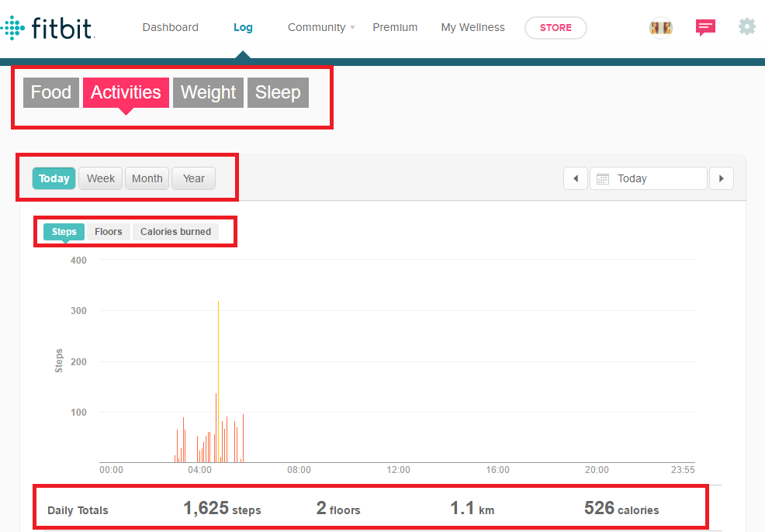Click the 400 y-axis value

[x=78, y=261]
